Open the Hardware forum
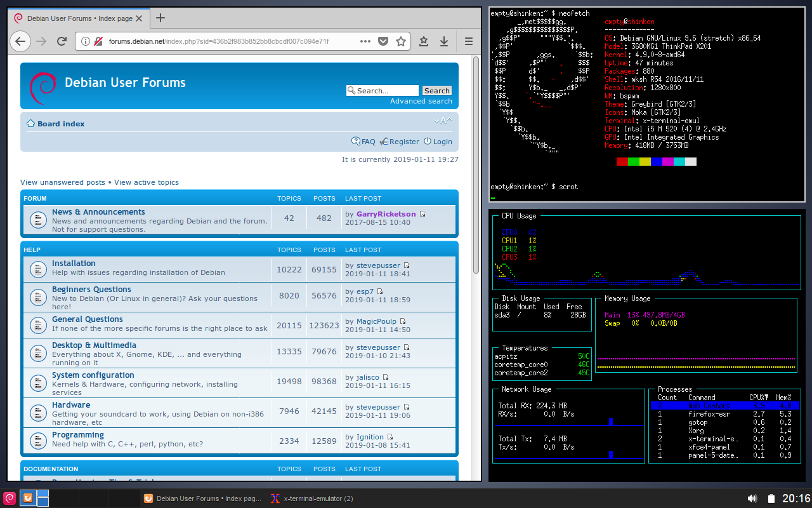812x508 pixels. [x=71, y=405]
